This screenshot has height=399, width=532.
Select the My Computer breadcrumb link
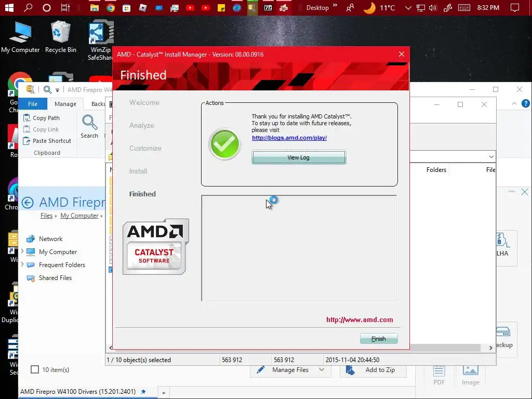point(79,216)
